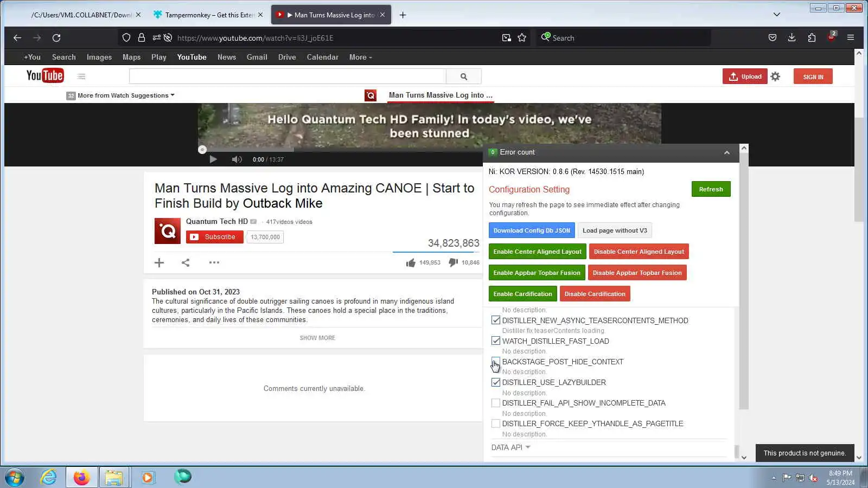Screen dimensions: 868x488
Task: Click the Firefox Search box
Action: tap(624, 38)
